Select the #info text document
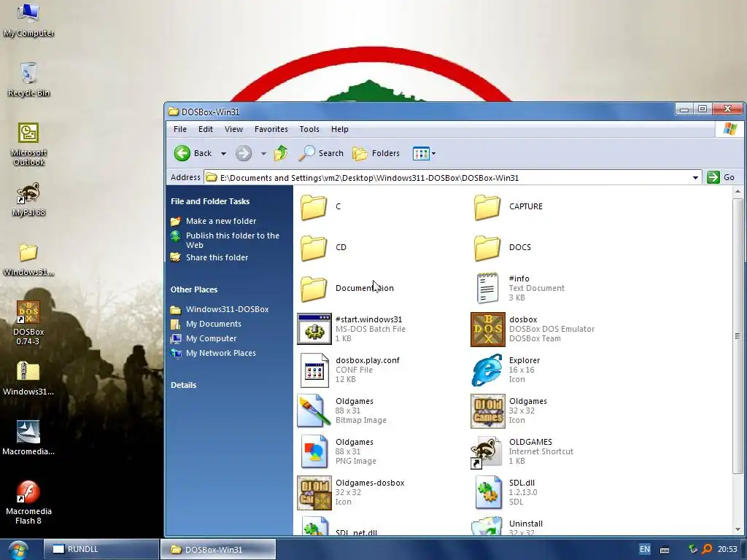 point(520,288)
